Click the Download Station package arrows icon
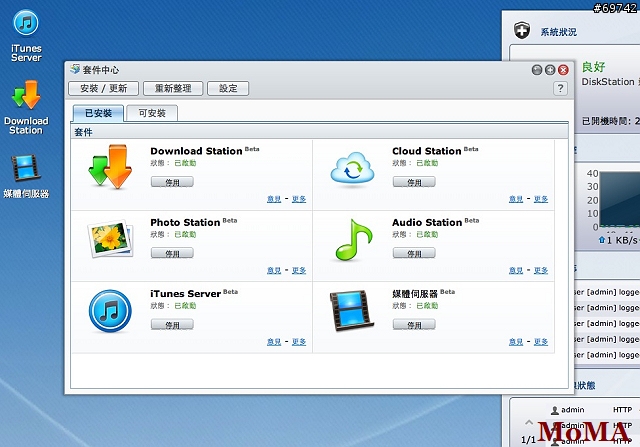Image resolution: width=640 pixels, height=447 pixels. point(110,166)
